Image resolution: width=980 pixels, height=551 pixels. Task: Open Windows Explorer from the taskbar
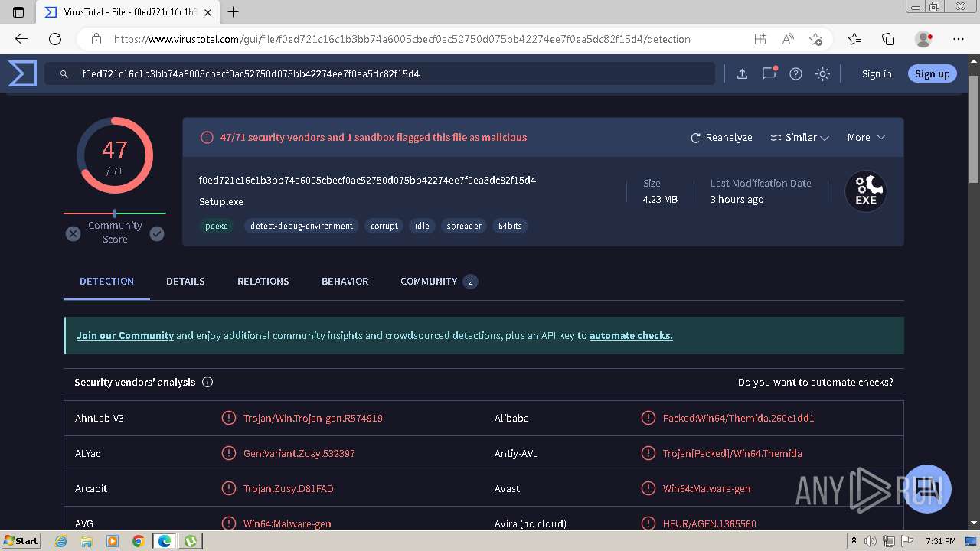point(87,541)
